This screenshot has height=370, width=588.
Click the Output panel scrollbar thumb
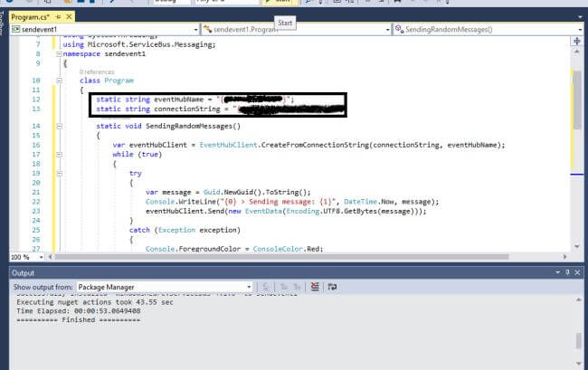tap(579, 340)
